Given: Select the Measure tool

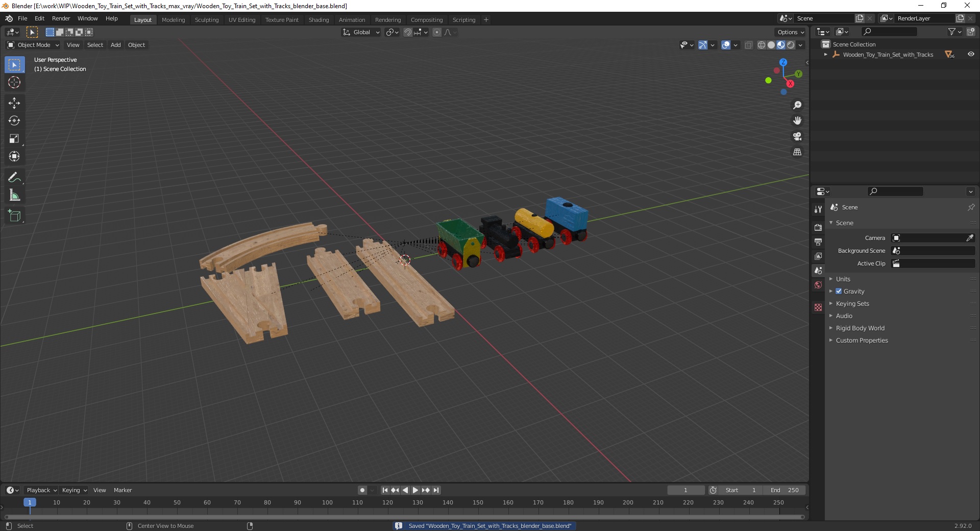Looking at the screenshot, I should click(14, 195).
